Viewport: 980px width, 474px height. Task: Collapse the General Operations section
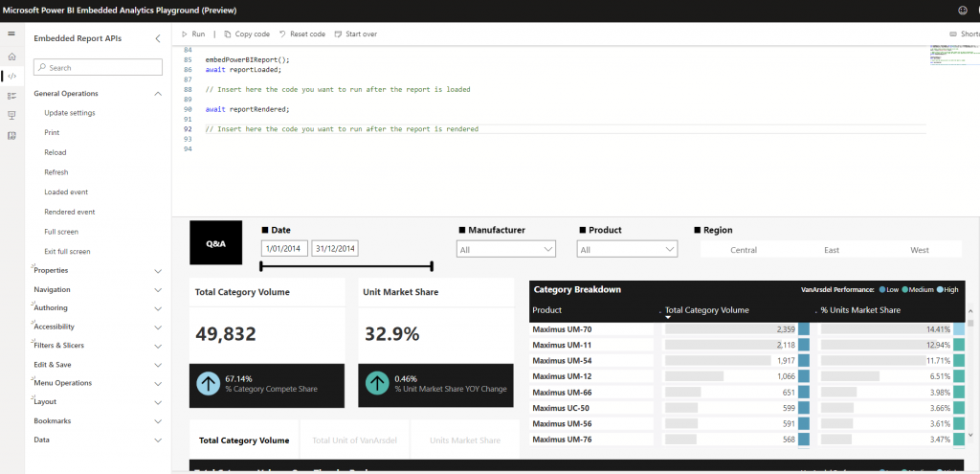[158, 94]
